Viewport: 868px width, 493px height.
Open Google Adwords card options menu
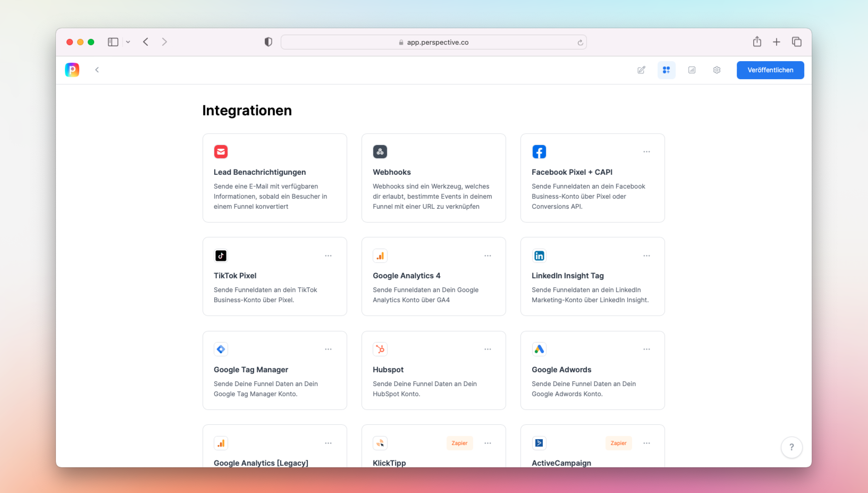(x=646, y=349)
